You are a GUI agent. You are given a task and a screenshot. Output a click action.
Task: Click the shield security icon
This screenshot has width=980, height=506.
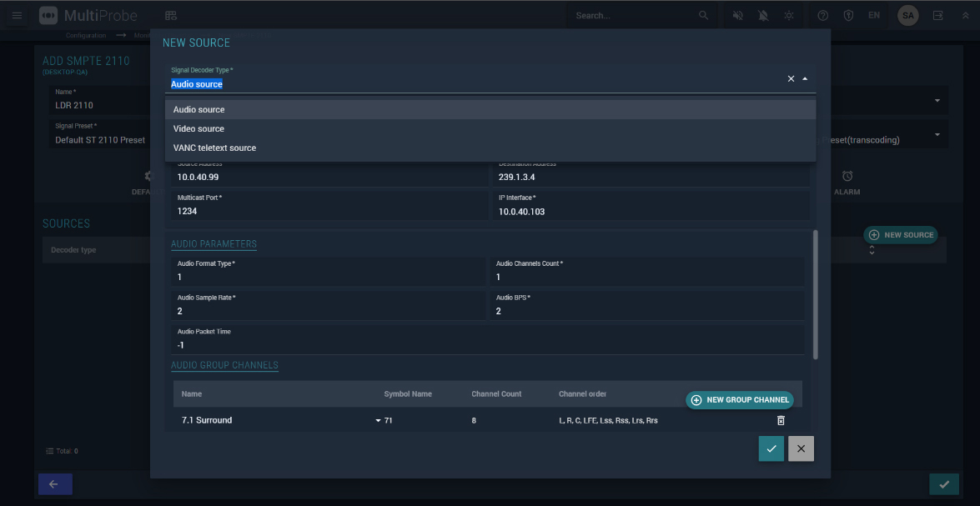pos(848,15)
